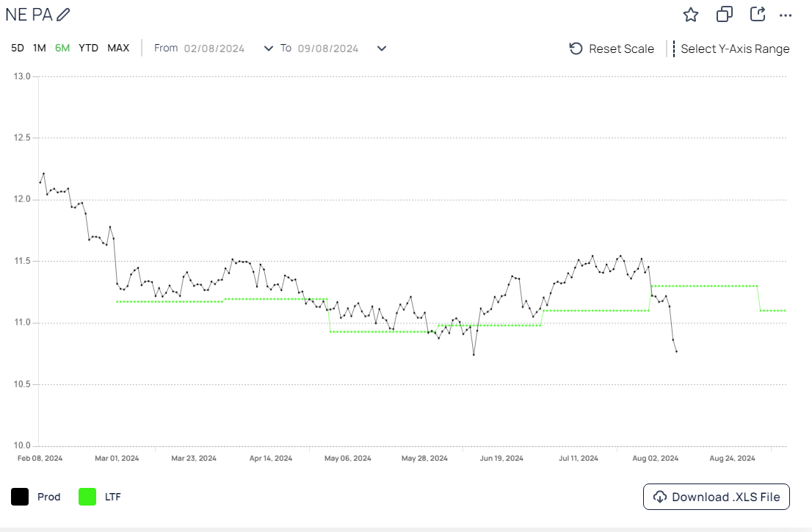The image size is (812, 532).
Task: Click the dashed Y-axis range icon
Action: 673,48
